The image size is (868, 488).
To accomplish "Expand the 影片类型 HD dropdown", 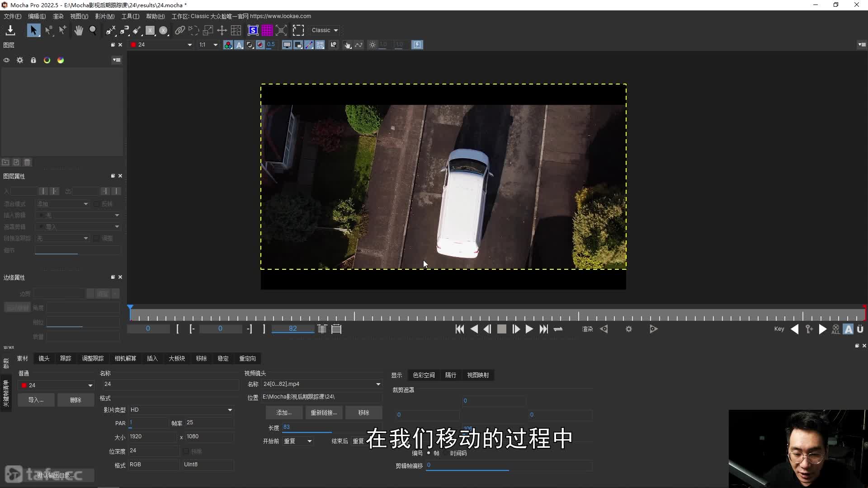I will [x=181, y=410].
